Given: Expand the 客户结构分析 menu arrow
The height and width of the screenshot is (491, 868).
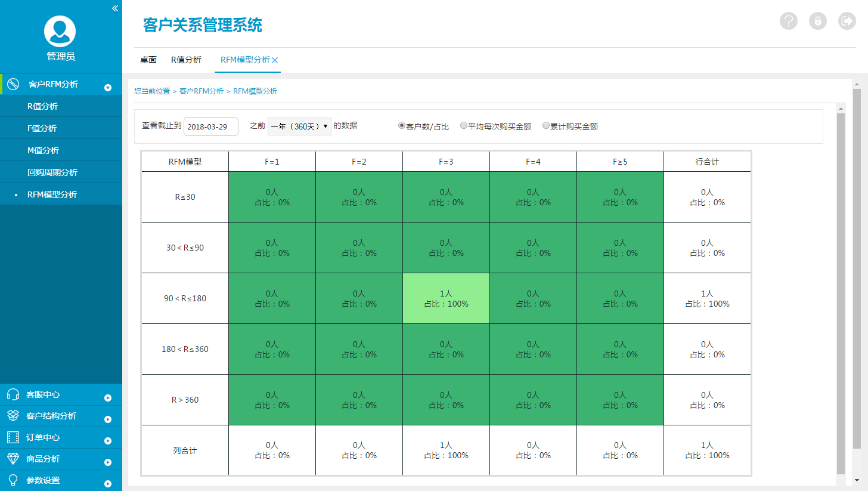Looking at the screenshot, I should click(108, 419).
